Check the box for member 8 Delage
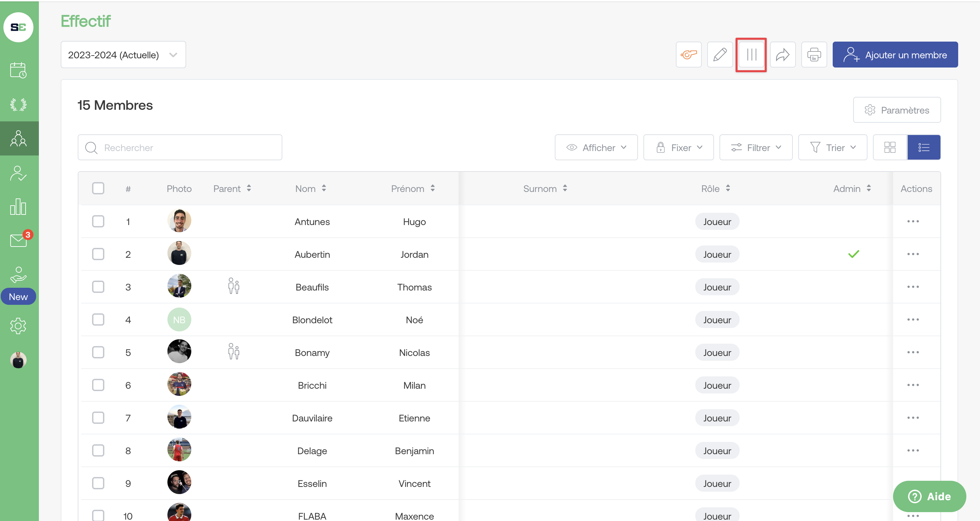 (x=98, y=450)
